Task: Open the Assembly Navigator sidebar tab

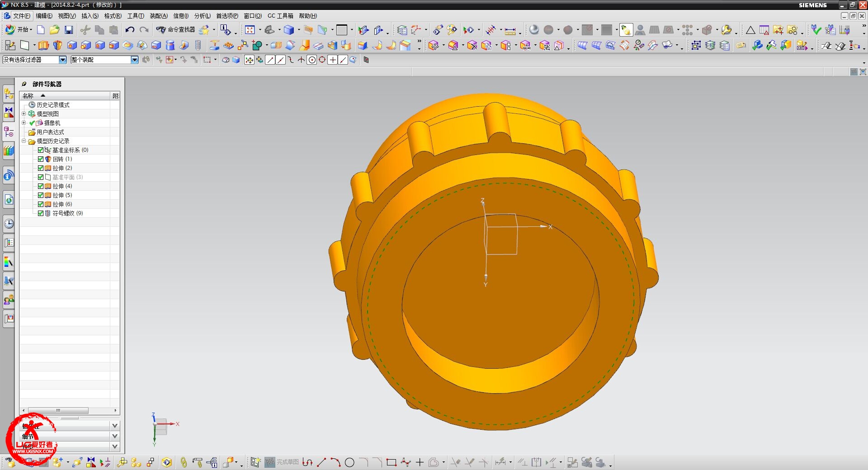Action: pos(9,94)
